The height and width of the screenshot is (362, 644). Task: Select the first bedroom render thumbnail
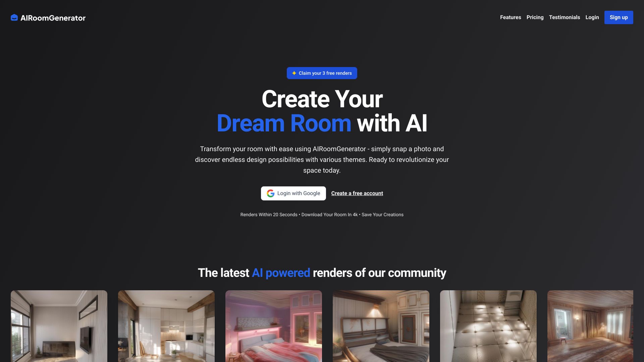coord(273,326)
